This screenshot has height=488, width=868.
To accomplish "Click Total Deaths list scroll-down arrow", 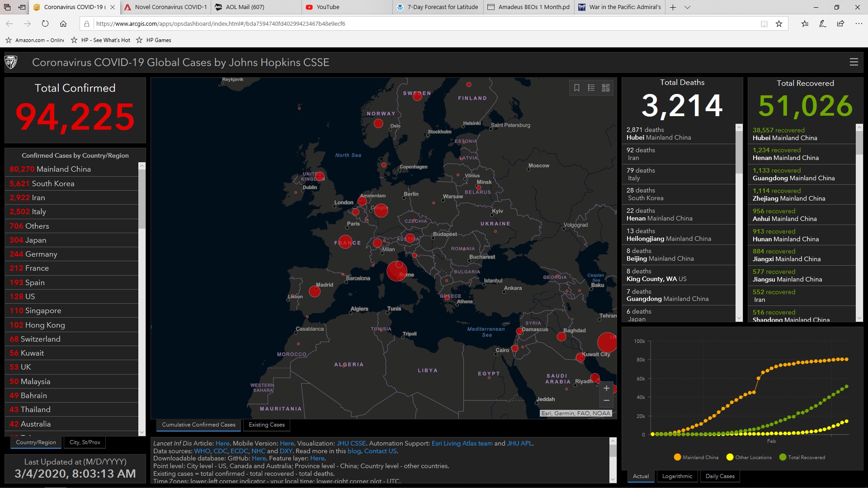I will click(x=739, y=318).
